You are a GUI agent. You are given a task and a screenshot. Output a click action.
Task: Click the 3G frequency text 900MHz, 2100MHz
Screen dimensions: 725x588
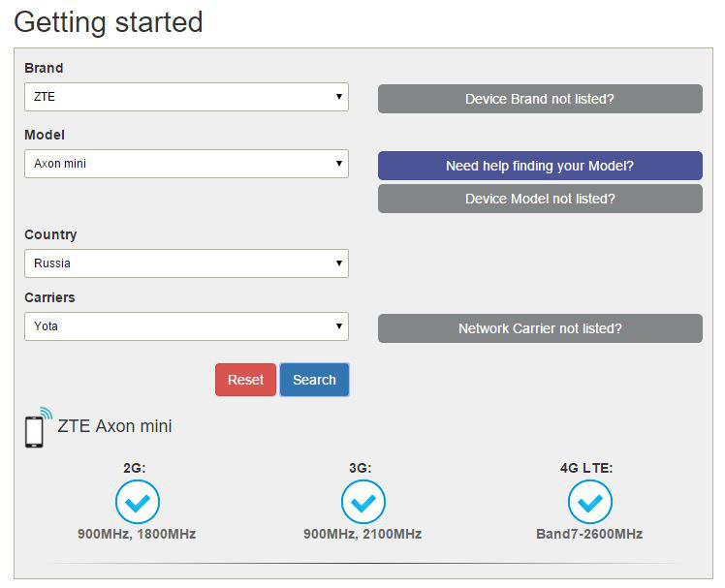362,534
